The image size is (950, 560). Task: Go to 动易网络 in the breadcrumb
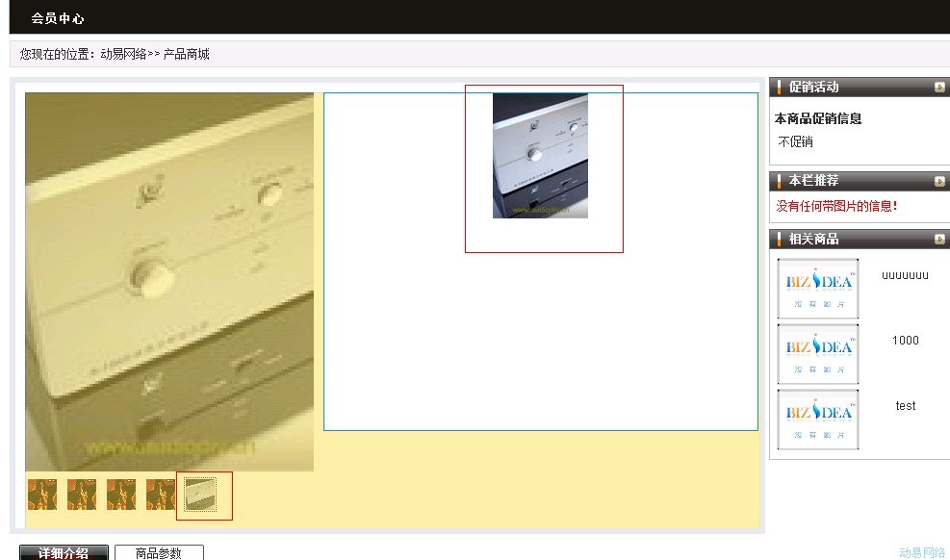coord(123,55)
